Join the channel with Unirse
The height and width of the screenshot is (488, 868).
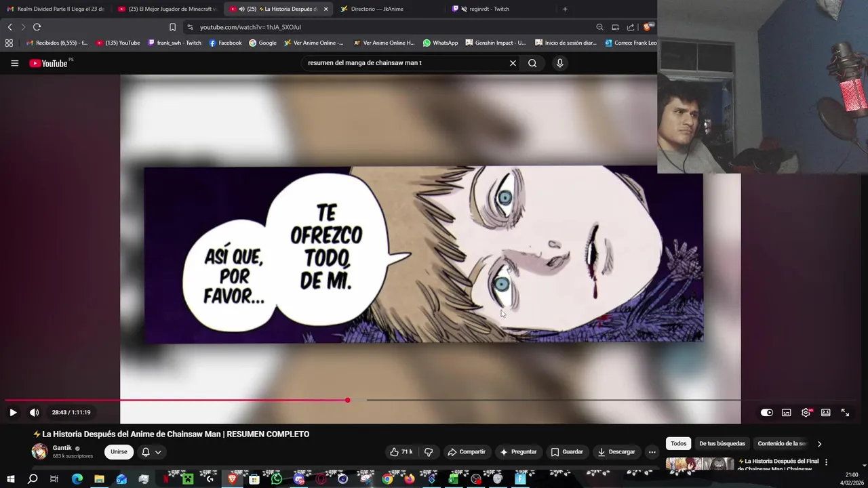119,452
